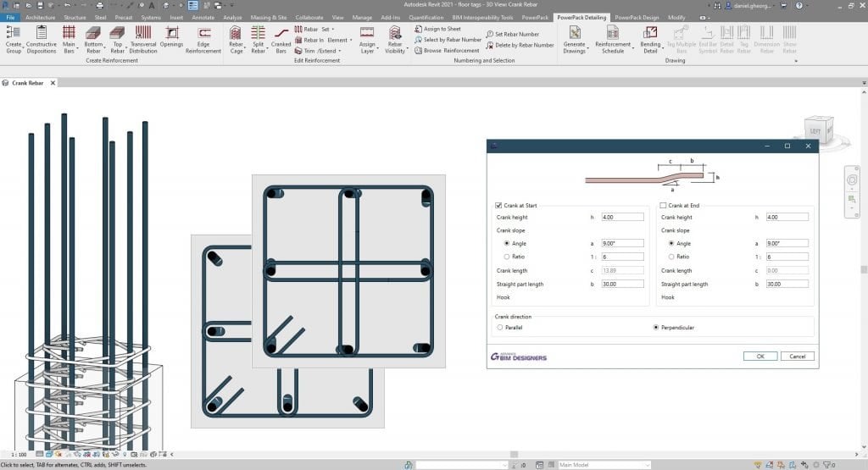Close the Crank Rebar view tab
The width and height of the screenshot is (868, 470).
tap(53, 83)
